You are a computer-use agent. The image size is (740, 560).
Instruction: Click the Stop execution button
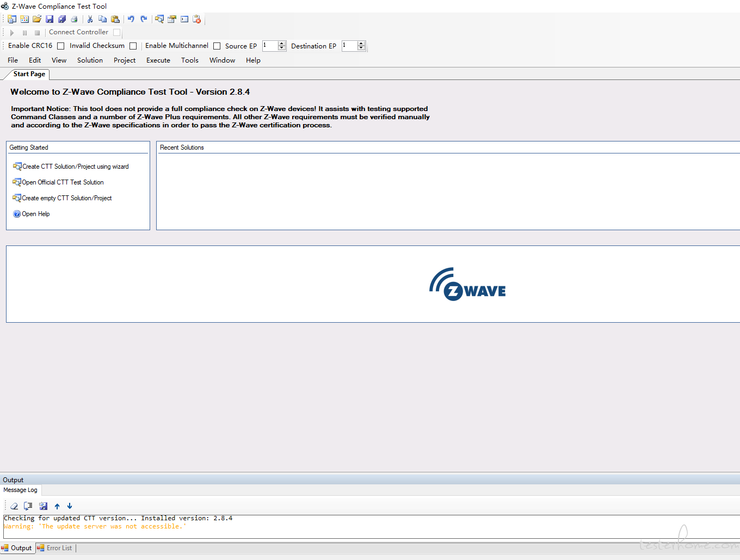[37, 33]
